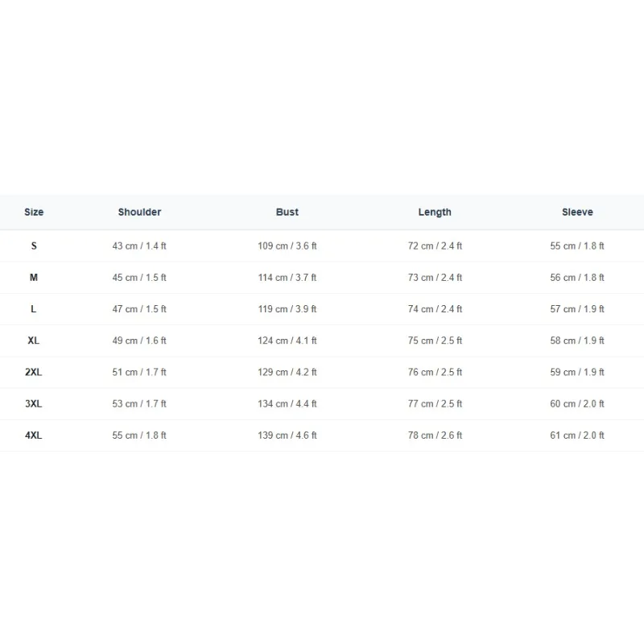Click L bust value 119 cm / 3.9 ft

287,309
